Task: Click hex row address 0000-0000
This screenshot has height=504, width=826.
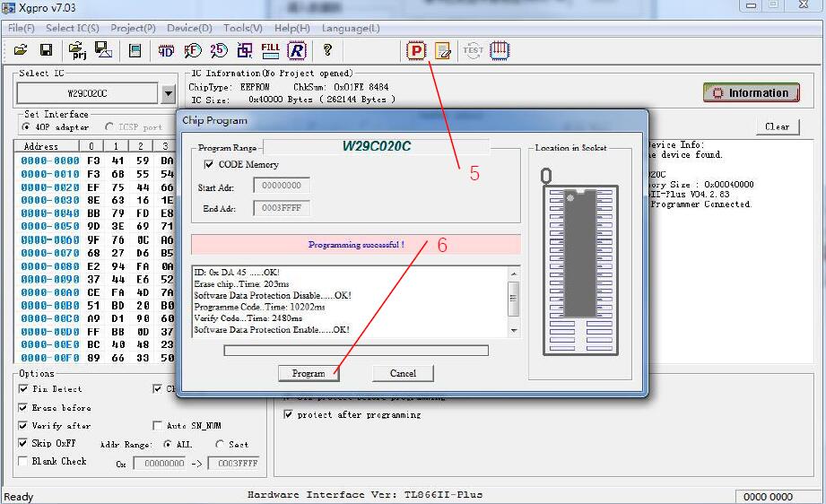Action: (x=50, y=161)
